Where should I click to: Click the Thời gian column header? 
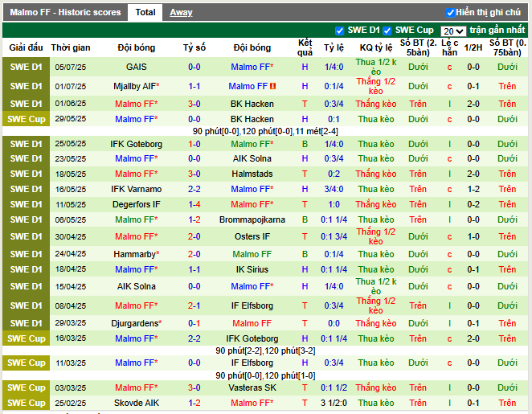71,47
